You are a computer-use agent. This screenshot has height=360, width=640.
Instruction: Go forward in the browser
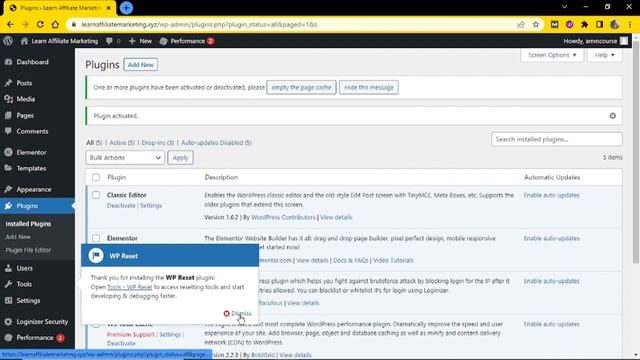[x=25, y=24]
